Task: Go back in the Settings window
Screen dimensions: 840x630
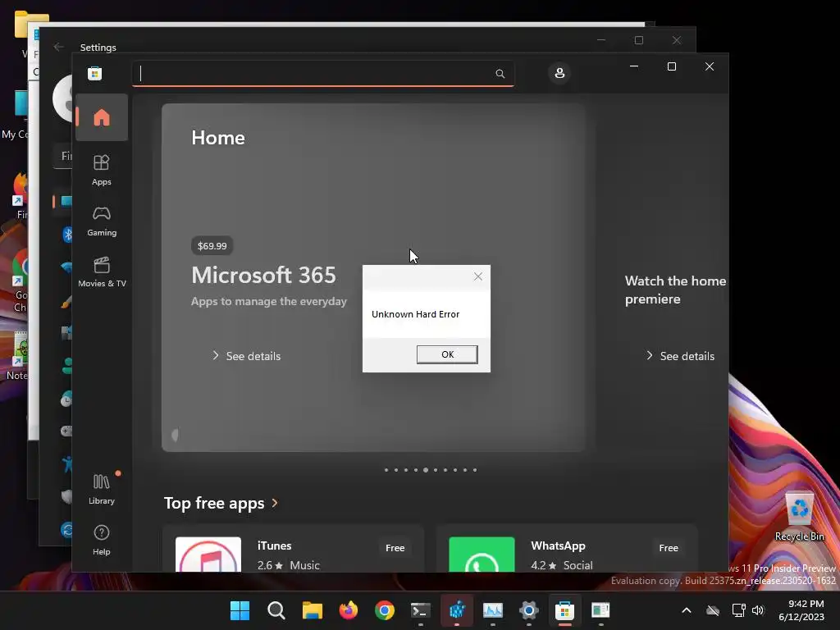Action: pos(59,47)
